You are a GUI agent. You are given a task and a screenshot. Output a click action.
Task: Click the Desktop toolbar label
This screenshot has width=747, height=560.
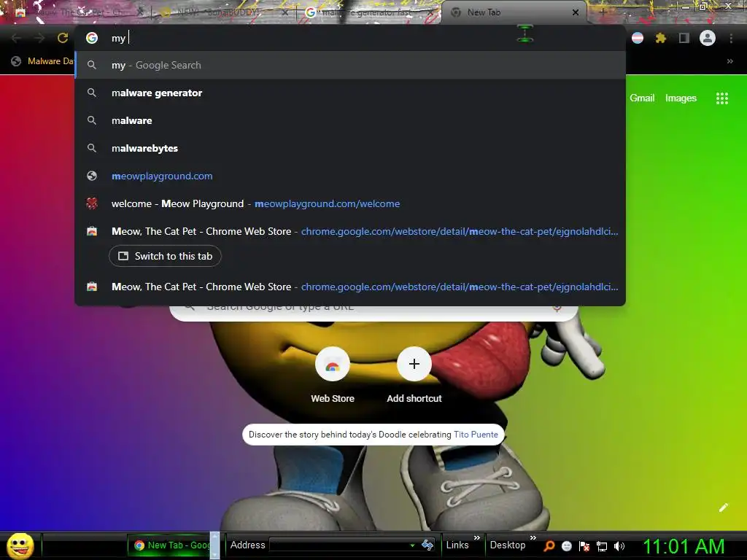click(x=508, y=545)
